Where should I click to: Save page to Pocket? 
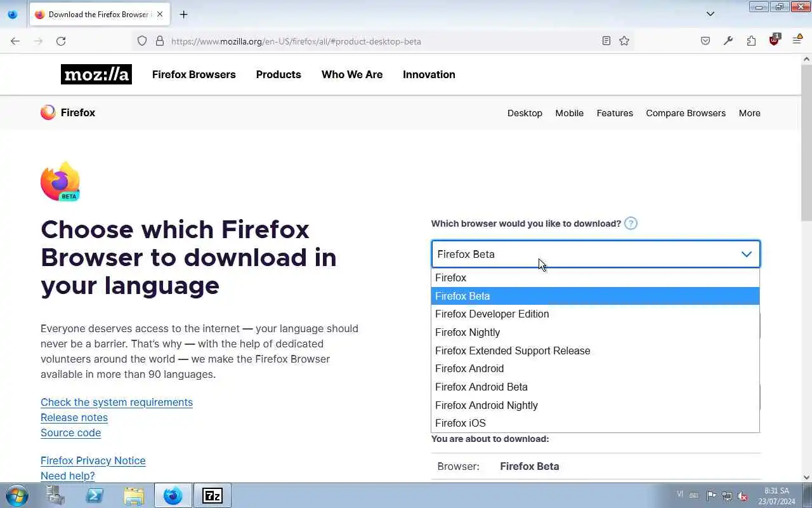(705, 41)
